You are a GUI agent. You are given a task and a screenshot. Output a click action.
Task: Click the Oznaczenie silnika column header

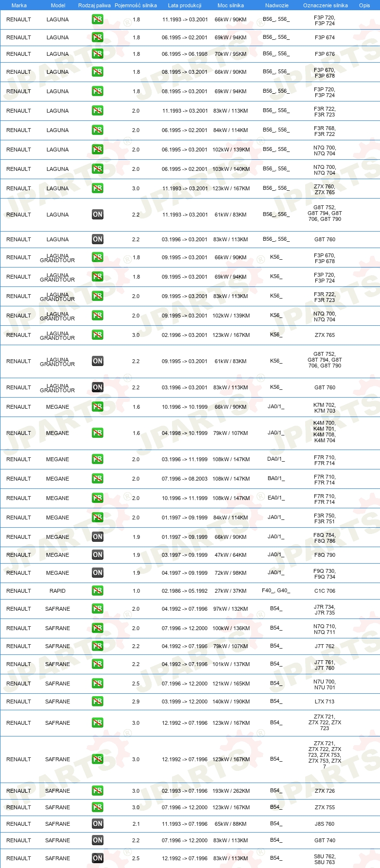[326, 5]
